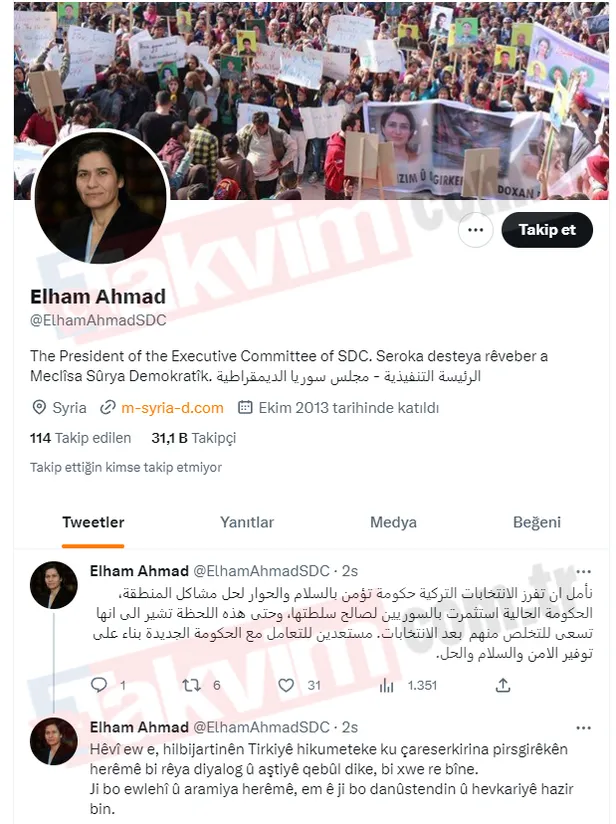
Task: Open more options on the Kurdish tweet
Action: [583, 728]
